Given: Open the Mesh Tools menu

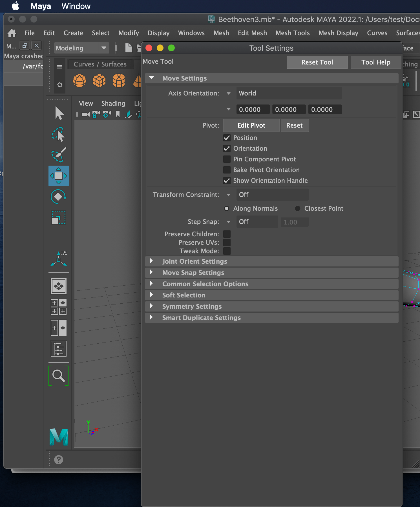Looking at the screenshot, I should (293, 33).
